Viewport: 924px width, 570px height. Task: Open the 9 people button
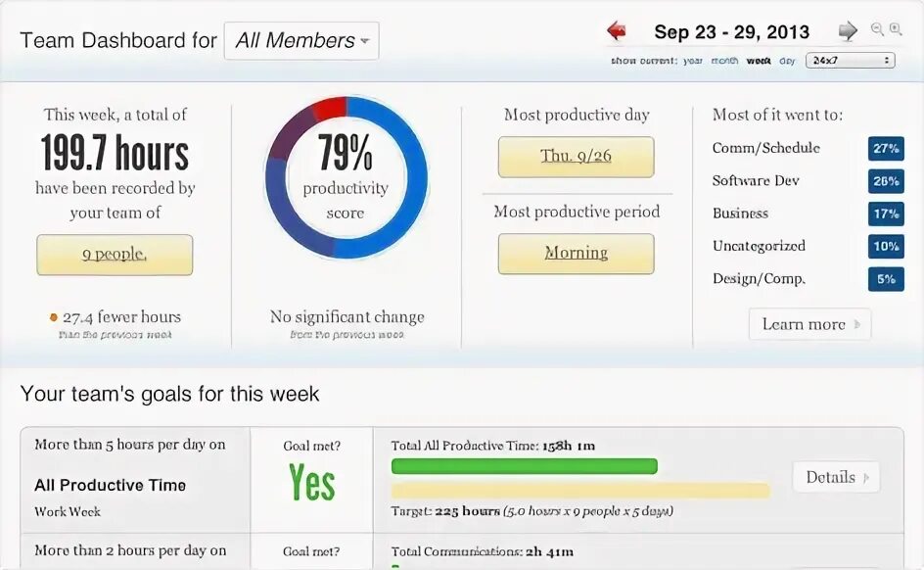click(x=115, y=255)
